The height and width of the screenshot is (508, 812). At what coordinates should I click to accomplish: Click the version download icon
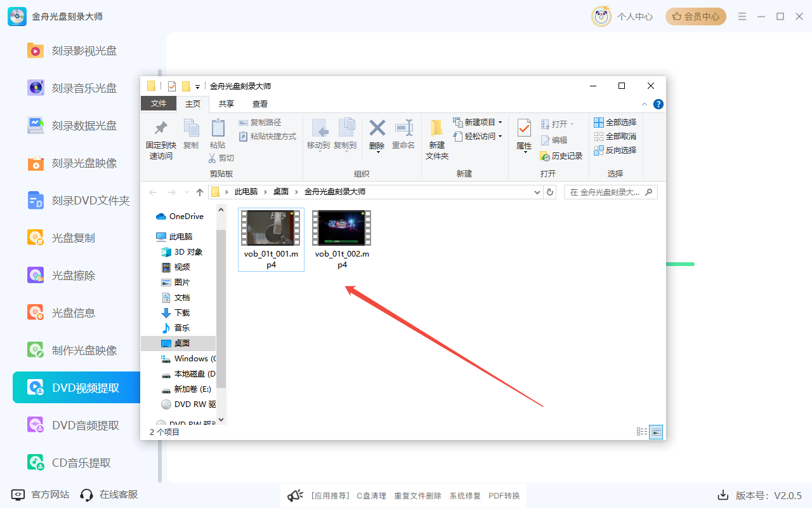coord(723,495)
